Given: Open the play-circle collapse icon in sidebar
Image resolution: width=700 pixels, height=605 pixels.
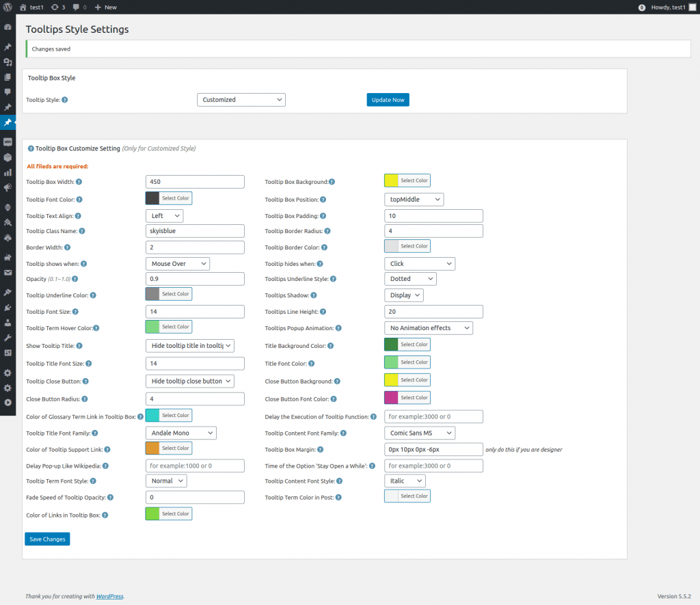Looking at the screenshot, I should click(x=8, y=402).
